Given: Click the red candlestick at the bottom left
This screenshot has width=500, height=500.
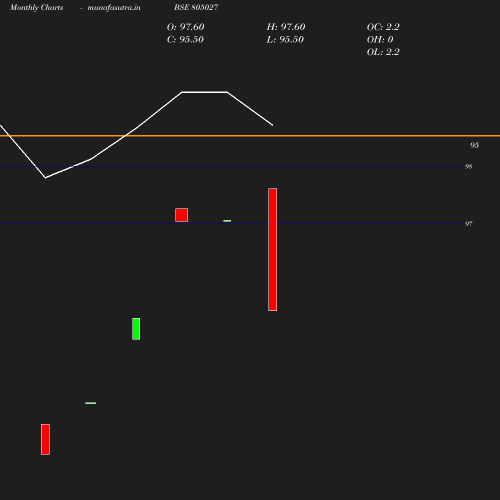Looking at the screenshot, I should coord(45,439).
